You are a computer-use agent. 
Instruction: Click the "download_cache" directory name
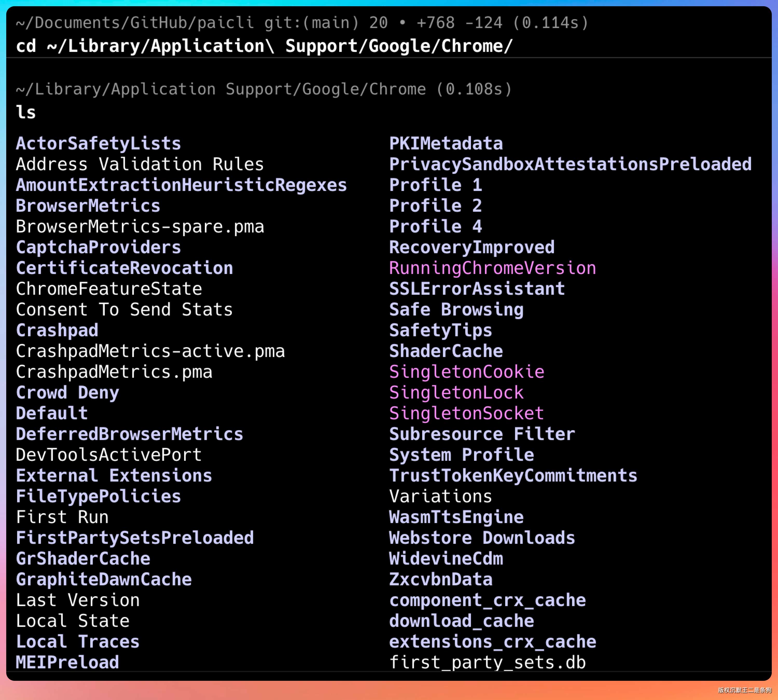pyautogui.click(x=462, y=621)
